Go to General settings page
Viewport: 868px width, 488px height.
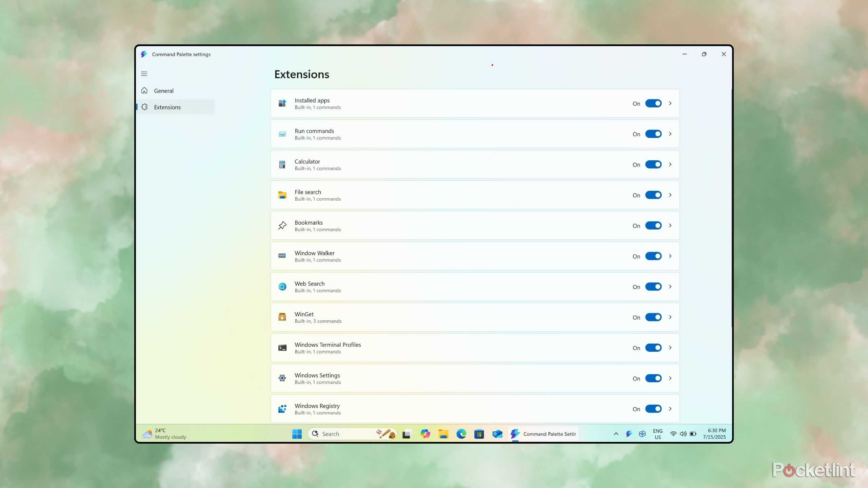pos(164,91)
